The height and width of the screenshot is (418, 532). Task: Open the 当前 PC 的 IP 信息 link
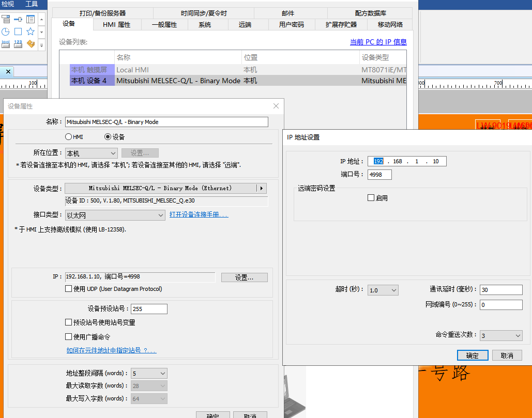(378, 42)
